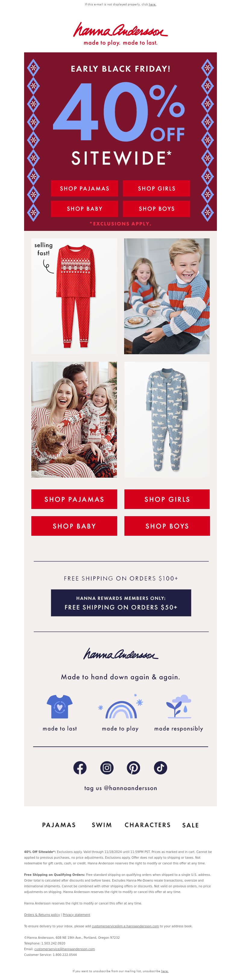Open the Instagram icon link
This screenshot has width=241, height=980.
point(107,768)
